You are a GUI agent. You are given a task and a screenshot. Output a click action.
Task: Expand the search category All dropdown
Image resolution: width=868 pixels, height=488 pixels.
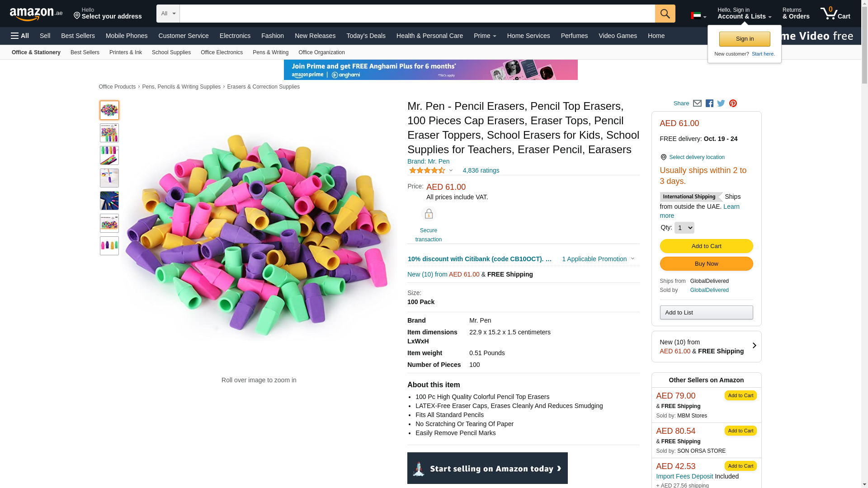[x=168, y=14]
